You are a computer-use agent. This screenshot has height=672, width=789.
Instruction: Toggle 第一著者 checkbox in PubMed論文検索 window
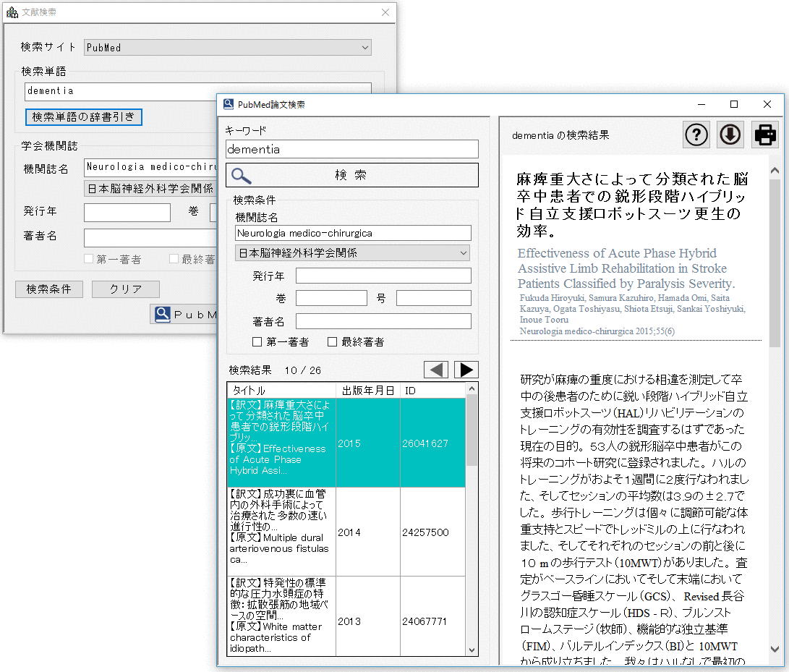pyautogui.click(x=257, y=342)
